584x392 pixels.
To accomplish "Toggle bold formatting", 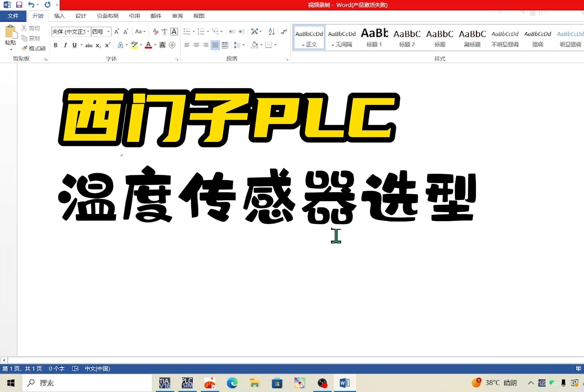I will pyautogui.click(x=56, y=45).
